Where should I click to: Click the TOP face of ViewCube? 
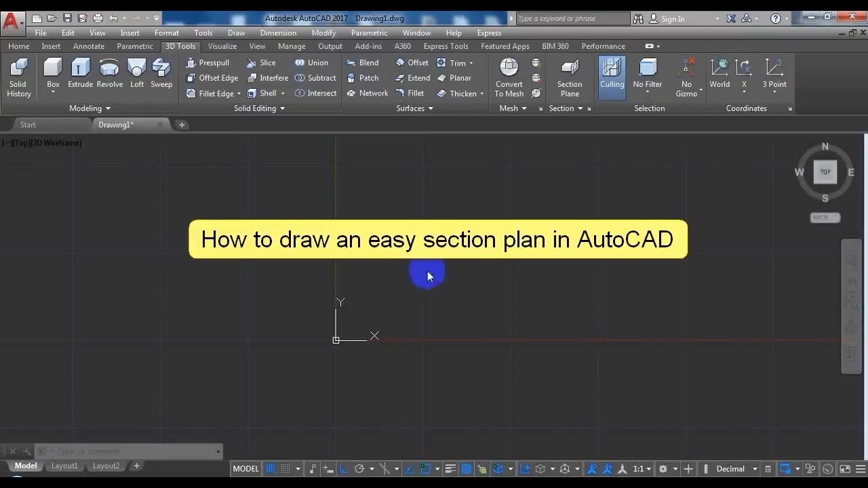click(825, 172)
